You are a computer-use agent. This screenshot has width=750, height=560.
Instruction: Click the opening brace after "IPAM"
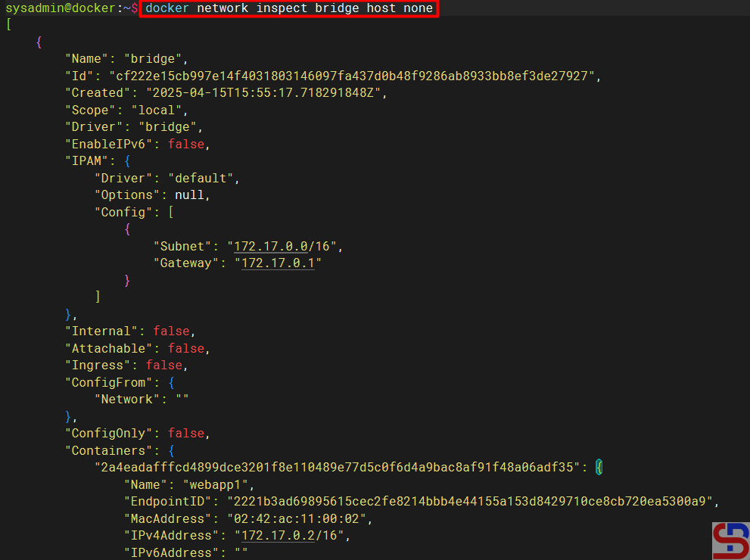point(128,160)
